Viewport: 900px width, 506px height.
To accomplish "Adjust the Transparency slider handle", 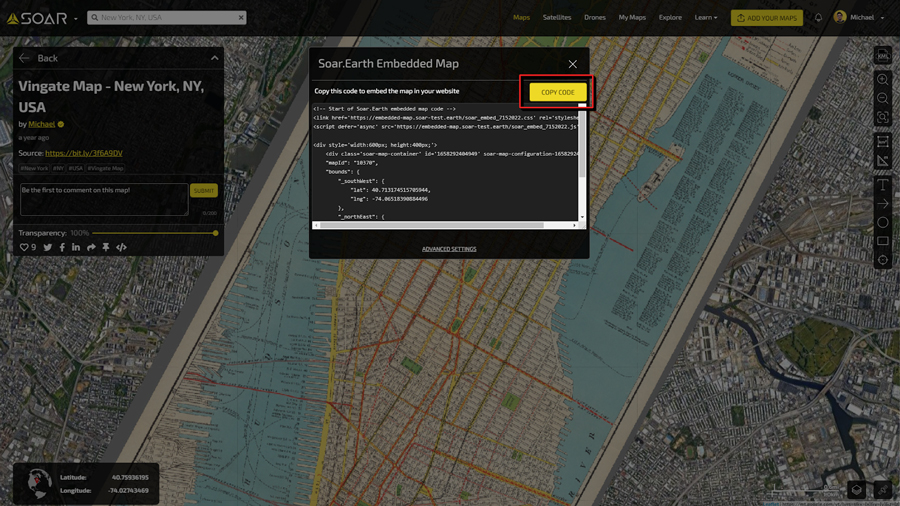I will click(x=215, y=233).
